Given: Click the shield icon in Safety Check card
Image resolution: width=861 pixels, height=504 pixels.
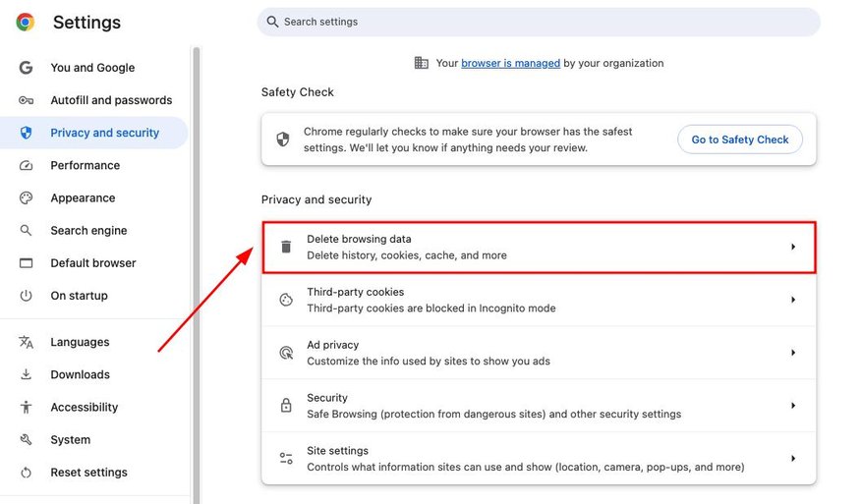Looking at the screenshot, I should (283, 140).
